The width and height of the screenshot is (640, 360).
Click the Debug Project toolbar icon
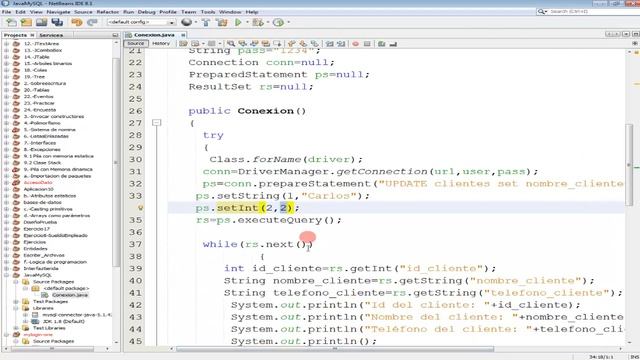tap(258, 22)
